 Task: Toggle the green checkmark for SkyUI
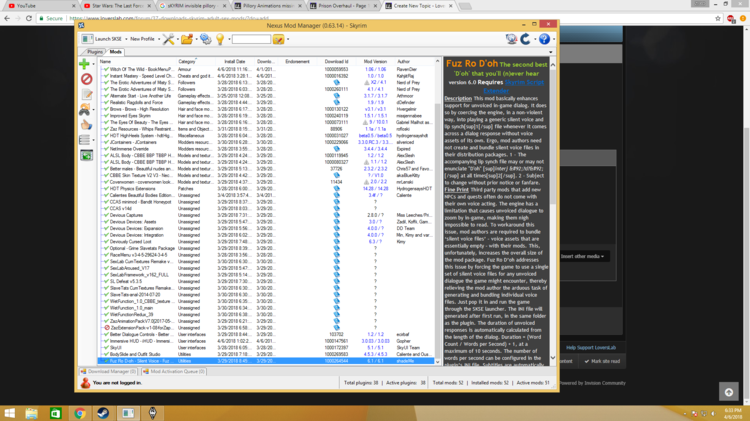point(106,348)
